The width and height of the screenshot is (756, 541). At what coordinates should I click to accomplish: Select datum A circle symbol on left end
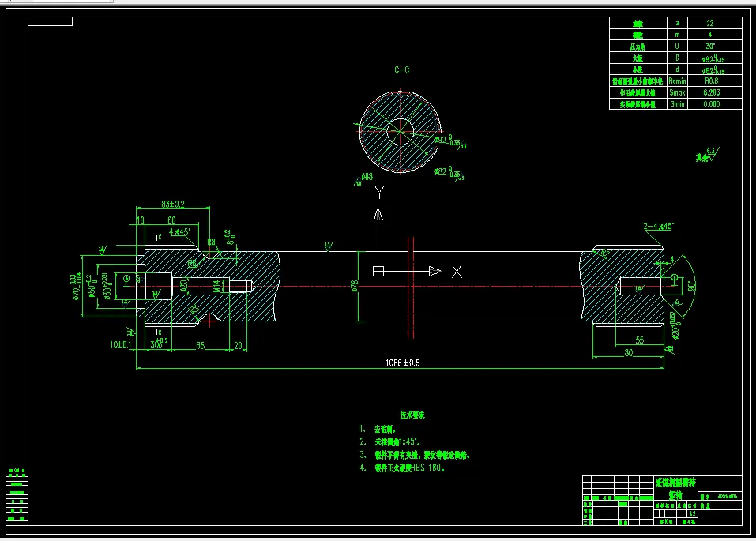(x=126, y=279)
